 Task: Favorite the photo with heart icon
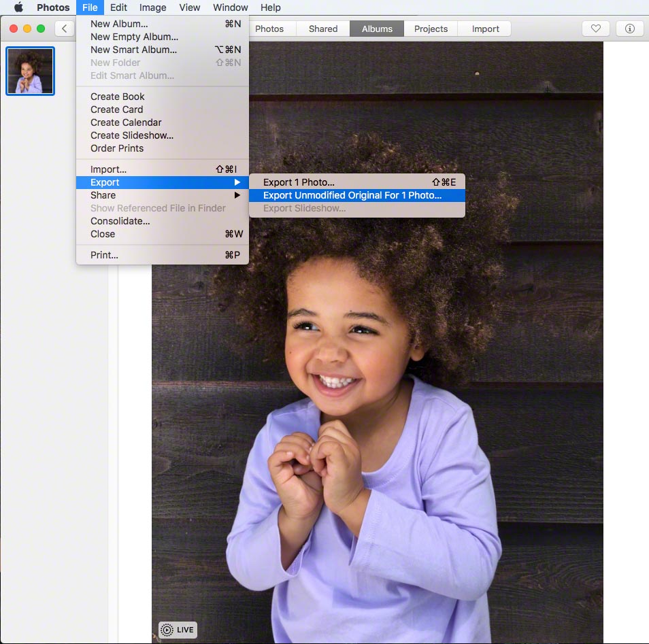596,29
